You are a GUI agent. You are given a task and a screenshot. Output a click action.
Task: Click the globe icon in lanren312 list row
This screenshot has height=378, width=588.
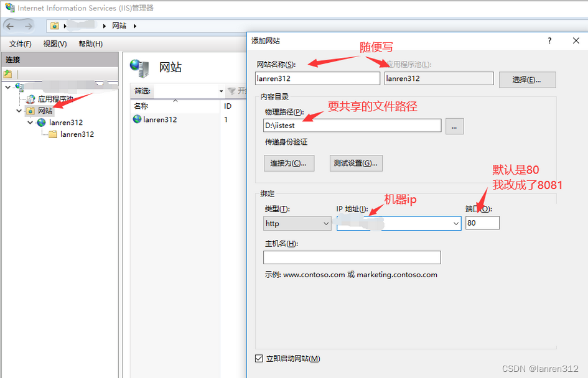(138, 119)
